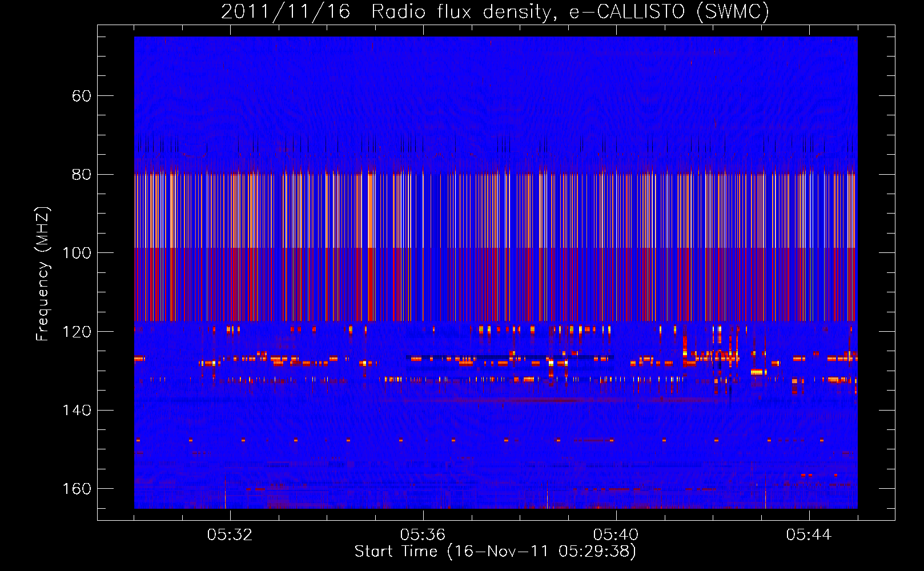The height and width of the screenshot is (571, 924).
Task: Click the 05:32 time tick label
Action: click(230, 535)
